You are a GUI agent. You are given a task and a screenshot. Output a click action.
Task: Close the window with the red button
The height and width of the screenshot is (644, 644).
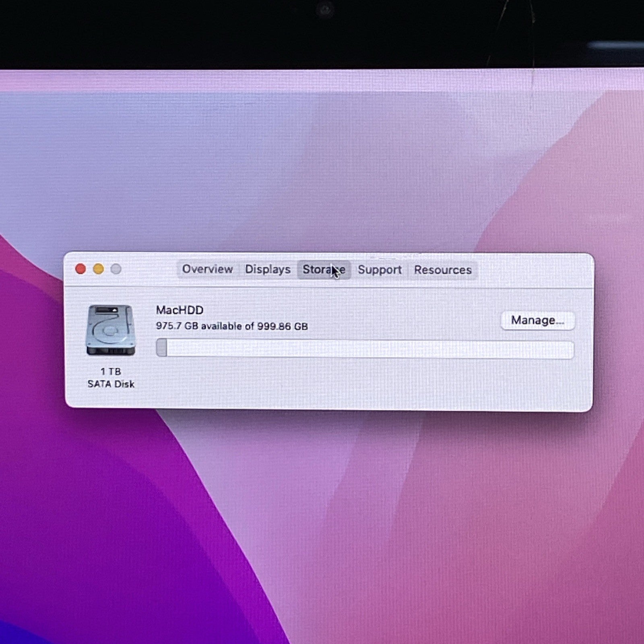tap(80, 269)
